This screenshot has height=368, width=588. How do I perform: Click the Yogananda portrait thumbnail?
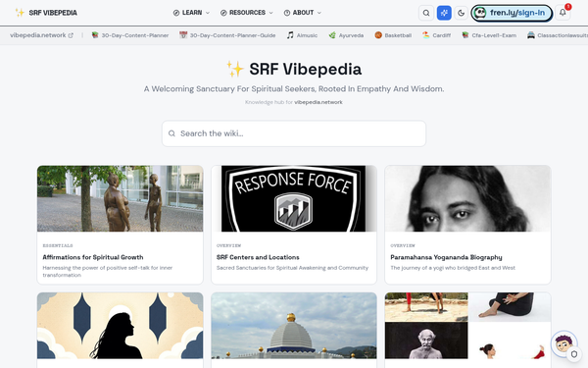pos(467,198)
